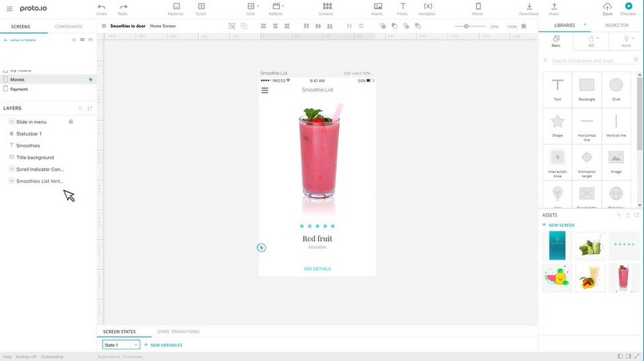This screenshot has height=361, width=644.
Task: Switch to the Containers tab
Action: tap(68, 26)
